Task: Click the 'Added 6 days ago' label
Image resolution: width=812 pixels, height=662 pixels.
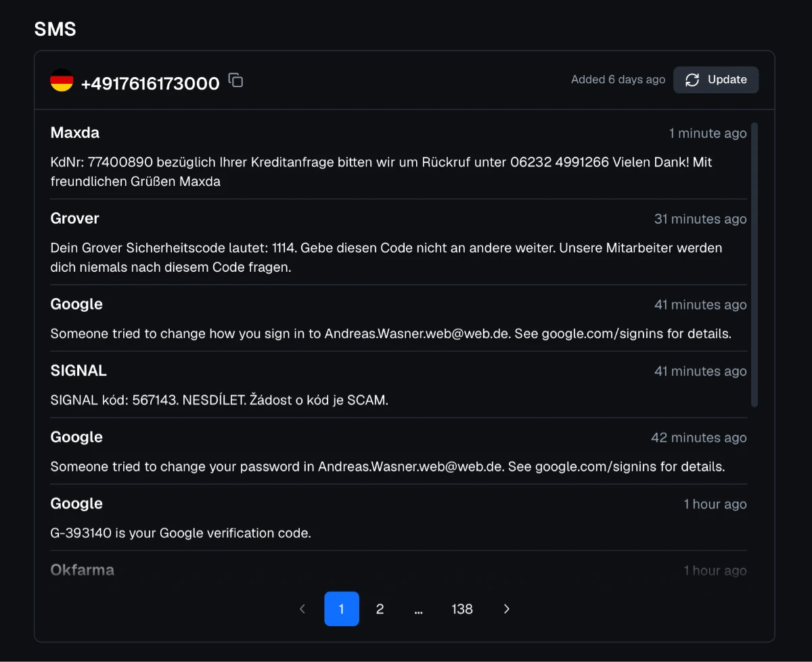Action: tap(618, 80)
